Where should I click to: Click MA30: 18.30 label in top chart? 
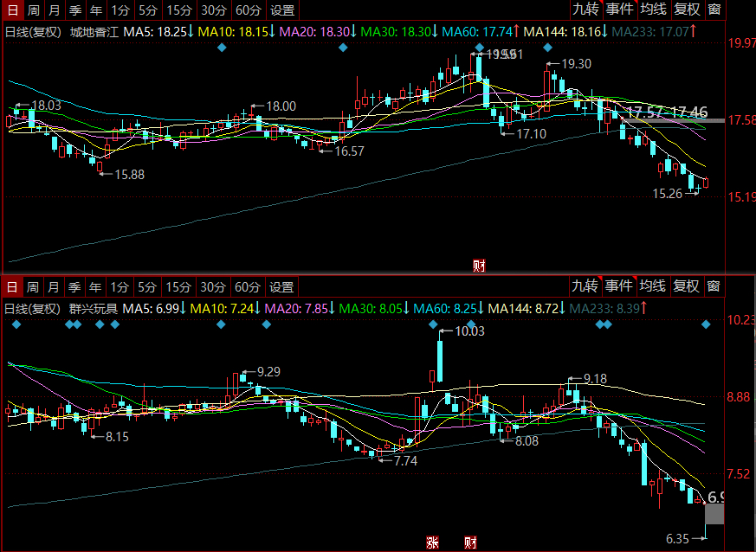tap(400, 32)
